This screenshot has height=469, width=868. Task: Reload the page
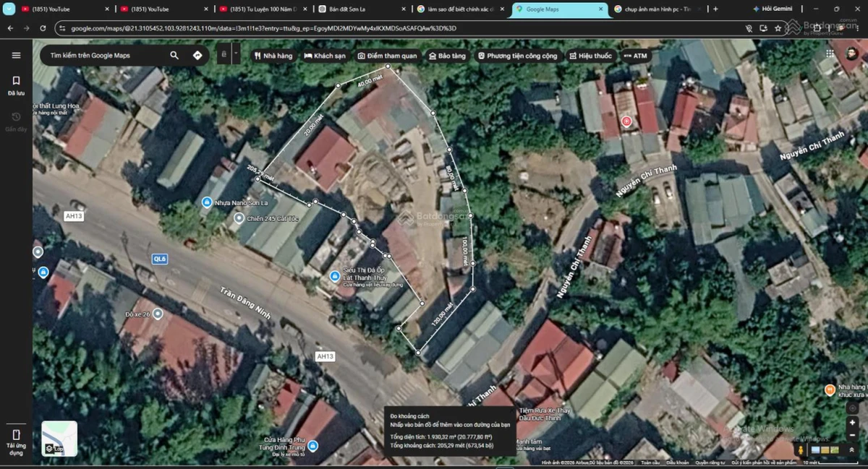pos(43,28)
